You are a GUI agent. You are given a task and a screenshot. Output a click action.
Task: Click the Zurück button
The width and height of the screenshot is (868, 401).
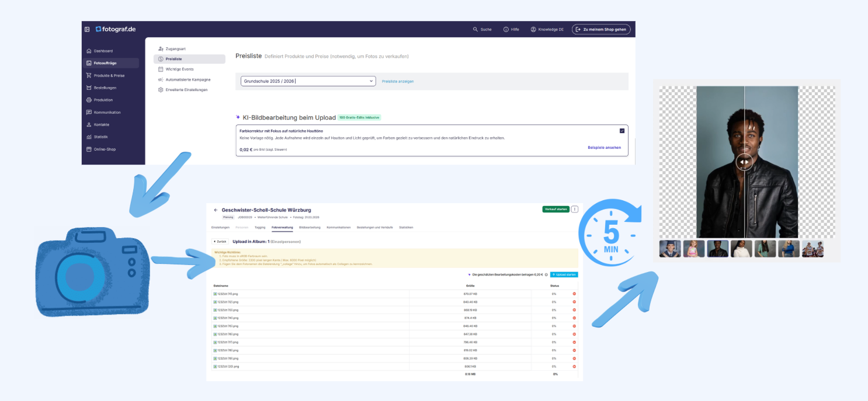click(x=220, y=241)
